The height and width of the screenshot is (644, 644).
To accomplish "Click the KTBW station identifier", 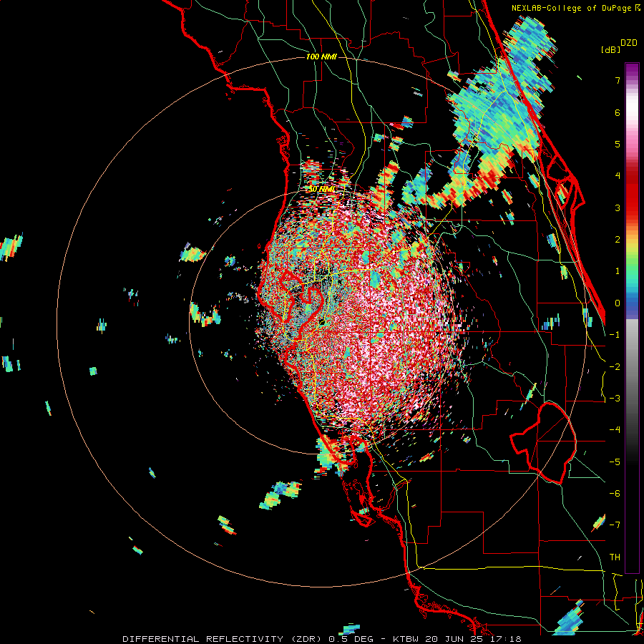I will [407, 639].
